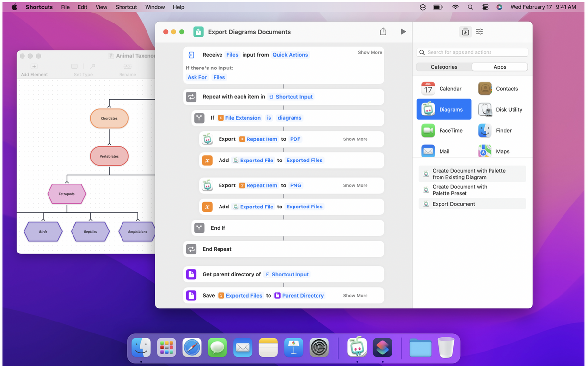This screenshot has height=368, width=588.
Task: Select the FaceTime app
Action: pyautogui.click(x=442, y=131)
